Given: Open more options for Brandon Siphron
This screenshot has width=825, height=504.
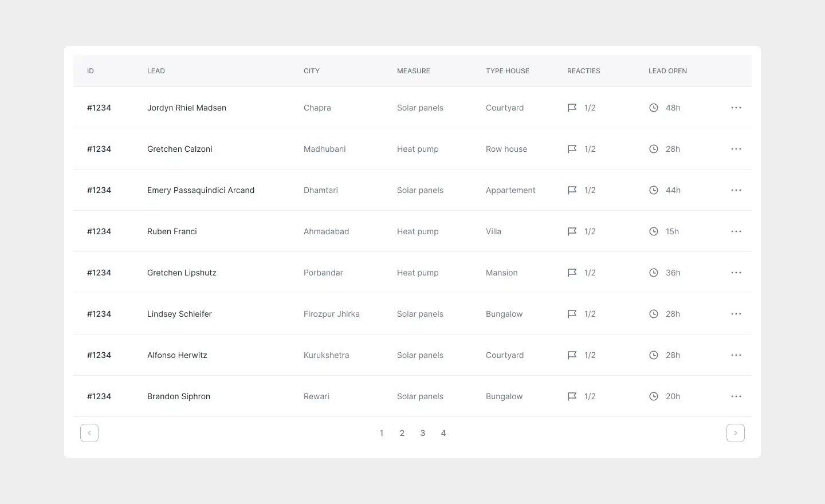Looking at the screenshot, I should pyautogui.click(x=736, y=396).
